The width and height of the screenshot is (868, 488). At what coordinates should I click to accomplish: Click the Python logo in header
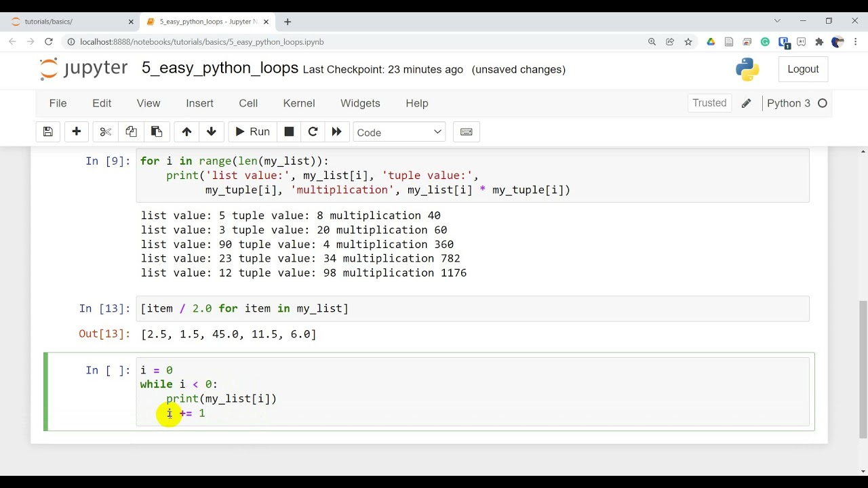pyautogui.click(x=747, y=69)
